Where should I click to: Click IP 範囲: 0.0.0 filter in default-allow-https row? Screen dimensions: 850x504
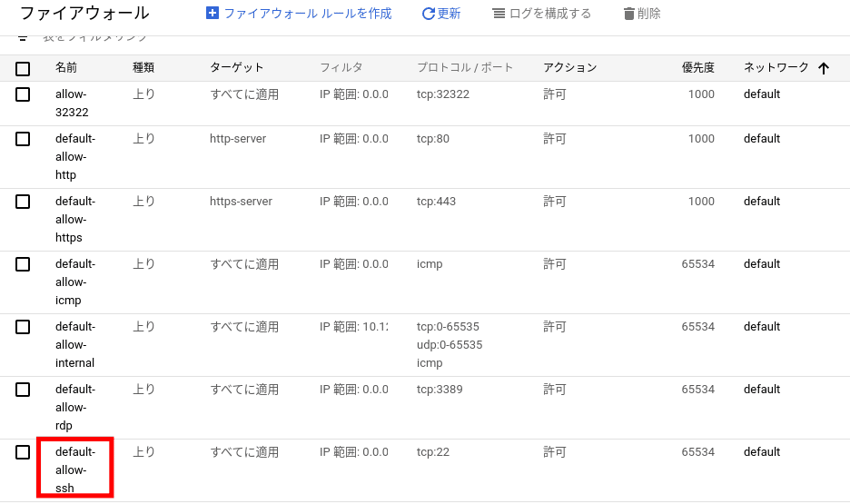354,202
